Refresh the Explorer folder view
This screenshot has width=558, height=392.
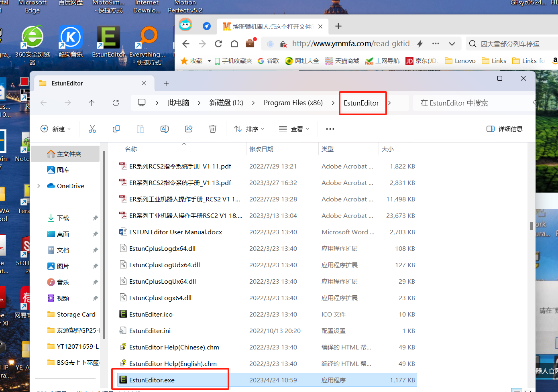tap(116, 103)
